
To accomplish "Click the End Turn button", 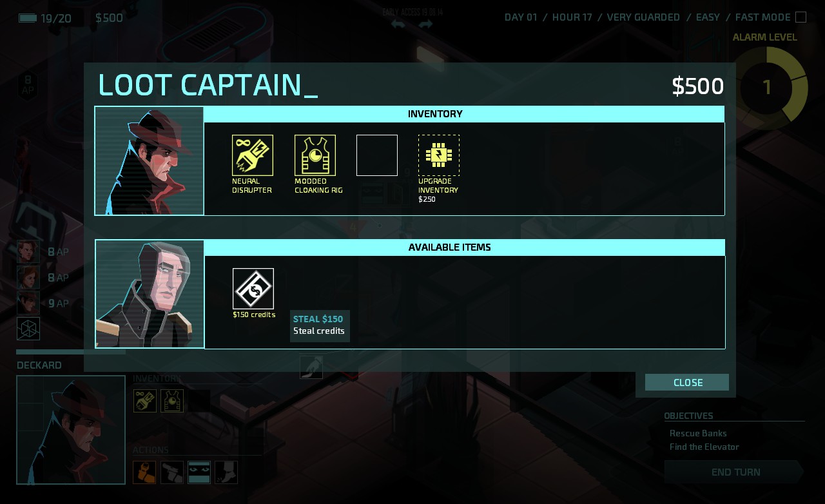I will (x=735, y=472).
